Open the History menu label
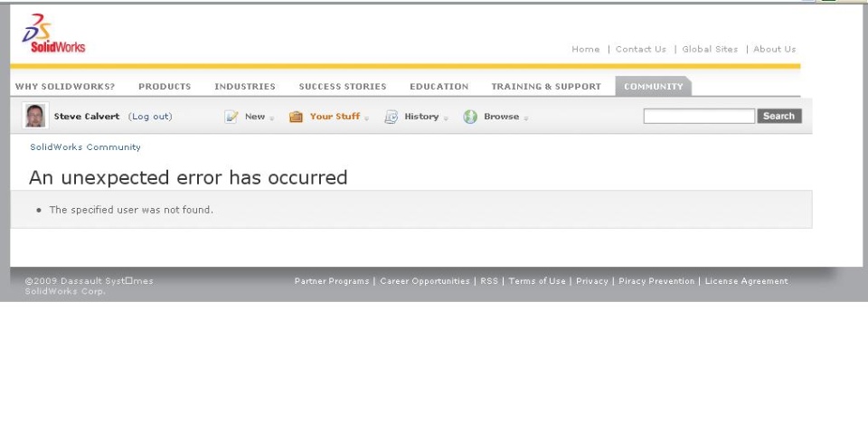The width and height of the screenshot is (868, 434). tap(421, 117)
